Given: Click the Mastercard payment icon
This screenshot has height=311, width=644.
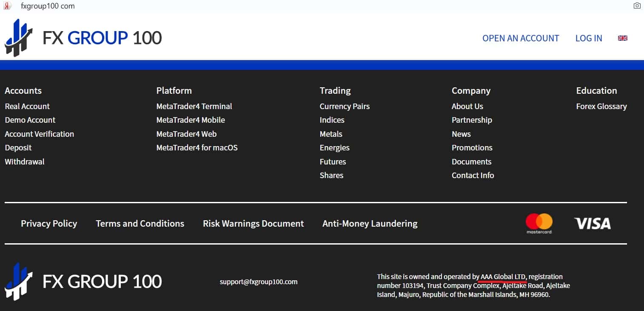Looking at the screenshot, I should (539, 224).
